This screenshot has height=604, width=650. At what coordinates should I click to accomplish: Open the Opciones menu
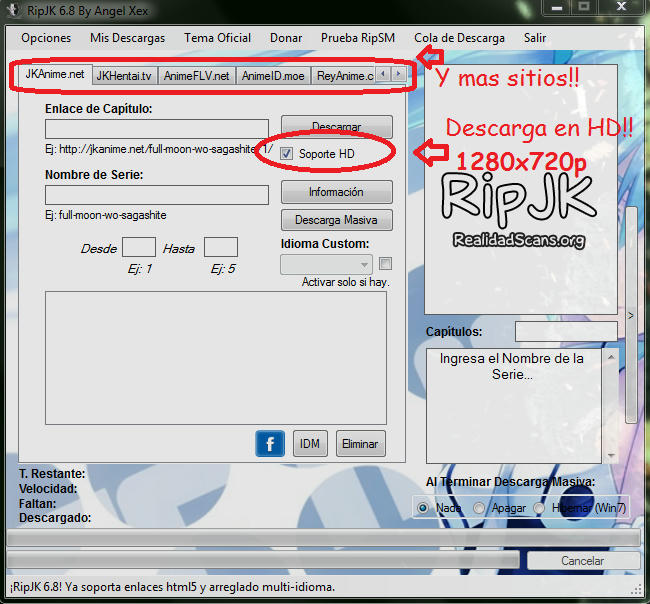coord(46,38)
